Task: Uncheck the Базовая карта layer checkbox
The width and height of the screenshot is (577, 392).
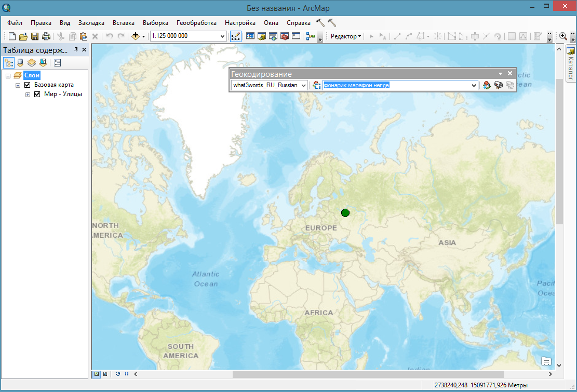Action: [x=28, y=85]
